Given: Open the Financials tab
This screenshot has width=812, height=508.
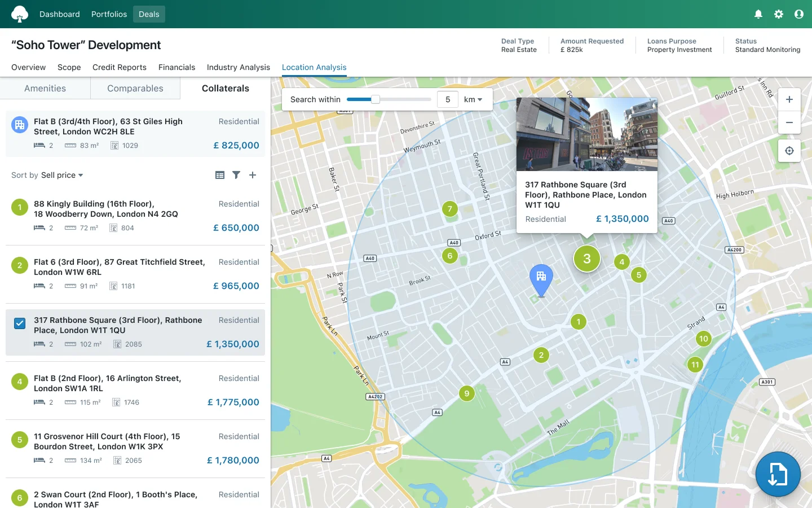Looking at the screenshot, I should [x=176, y=67].
